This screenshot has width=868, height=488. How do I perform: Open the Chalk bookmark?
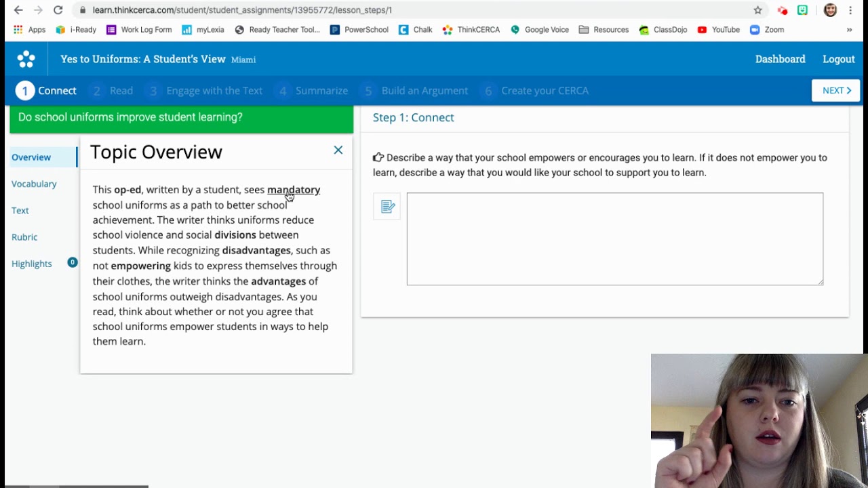coord(416,30)
